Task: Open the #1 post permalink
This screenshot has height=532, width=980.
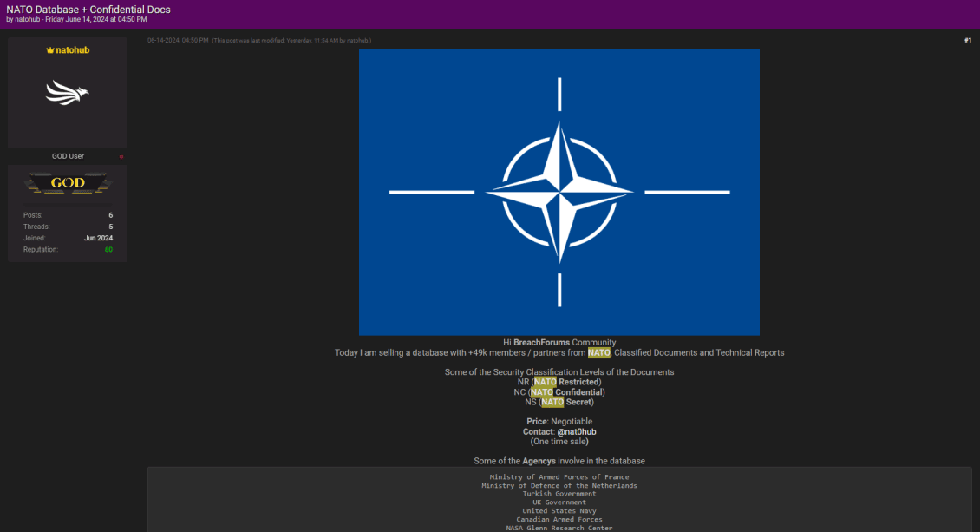Action: (968, 41)
